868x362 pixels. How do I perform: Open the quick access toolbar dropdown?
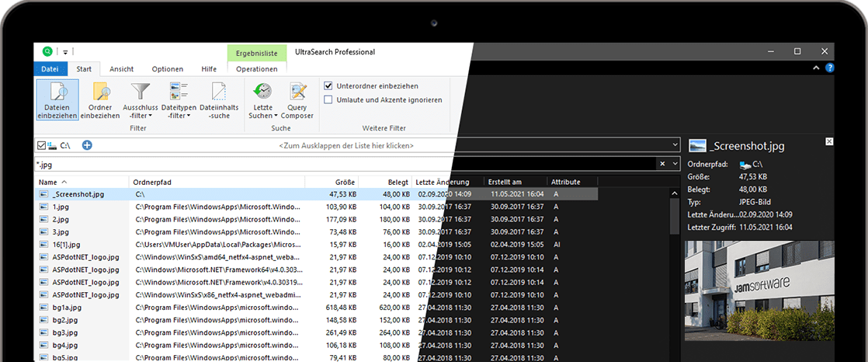click(64, 52)
